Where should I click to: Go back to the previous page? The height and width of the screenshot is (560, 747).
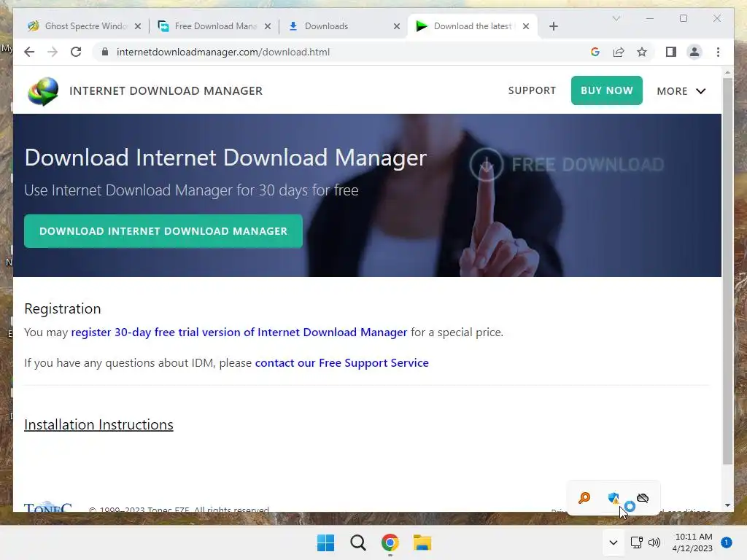click(29, 52)
